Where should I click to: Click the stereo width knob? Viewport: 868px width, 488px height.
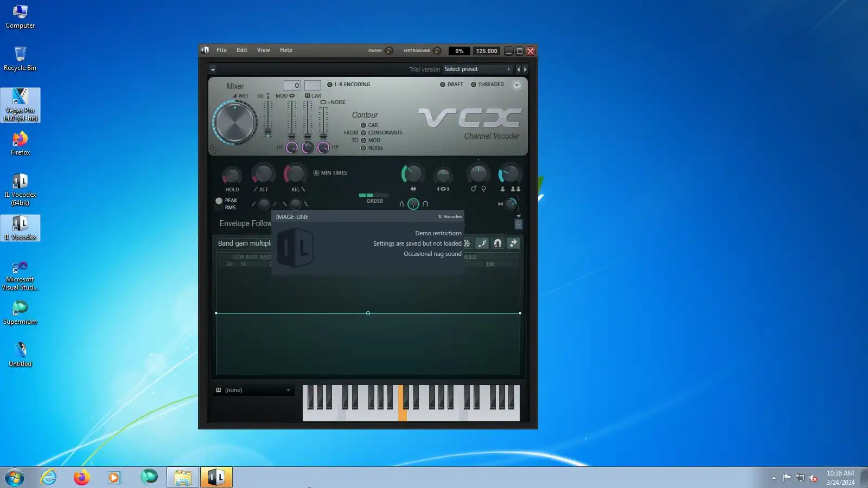click(x=443, y=175)
